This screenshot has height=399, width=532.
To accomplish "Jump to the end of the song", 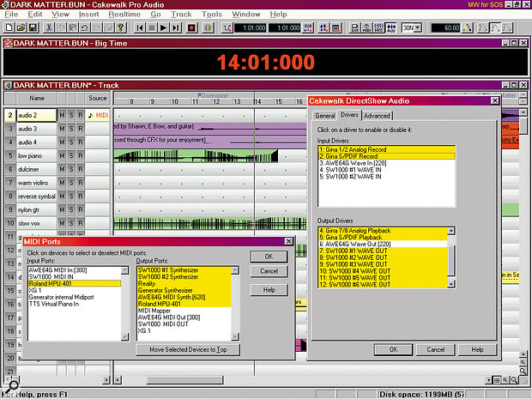I will click(x=175, y=27).
